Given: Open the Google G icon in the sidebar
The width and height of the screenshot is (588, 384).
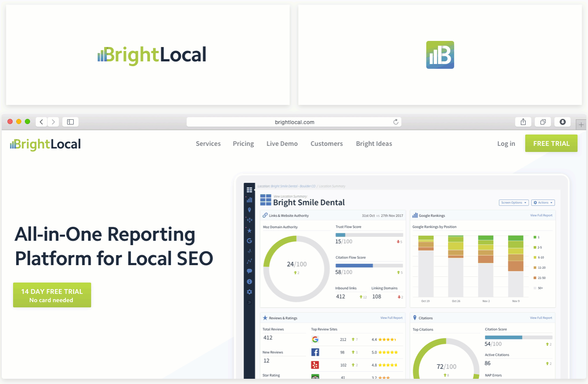Looking at the screenshot, I should tap(249, 241).
